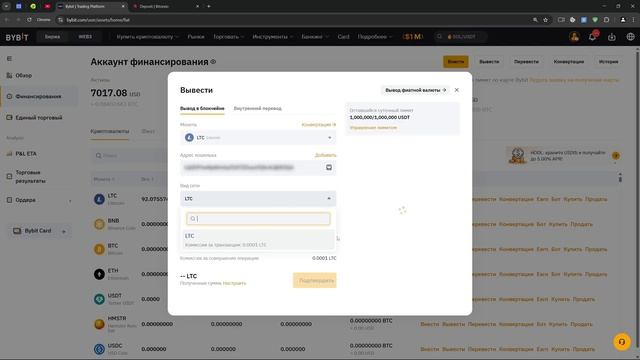
Task: Close the Вывести withdrawal dialog
Action: [x=456, y=90]
